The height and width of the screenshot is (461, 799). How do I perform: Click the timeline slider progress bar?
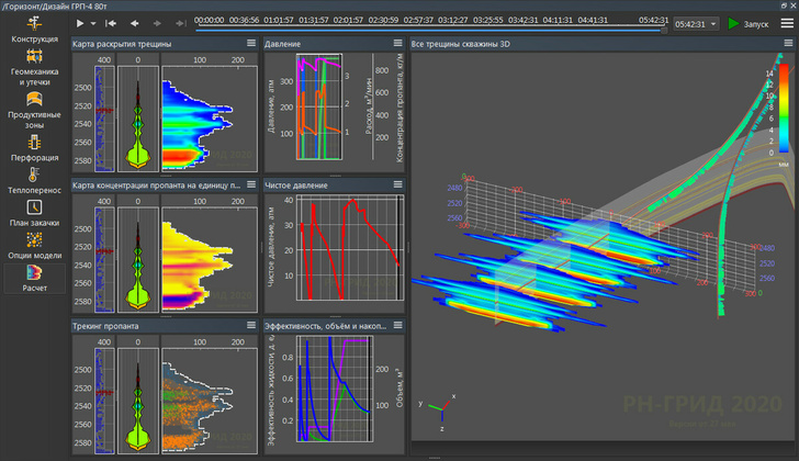point(430,29)
